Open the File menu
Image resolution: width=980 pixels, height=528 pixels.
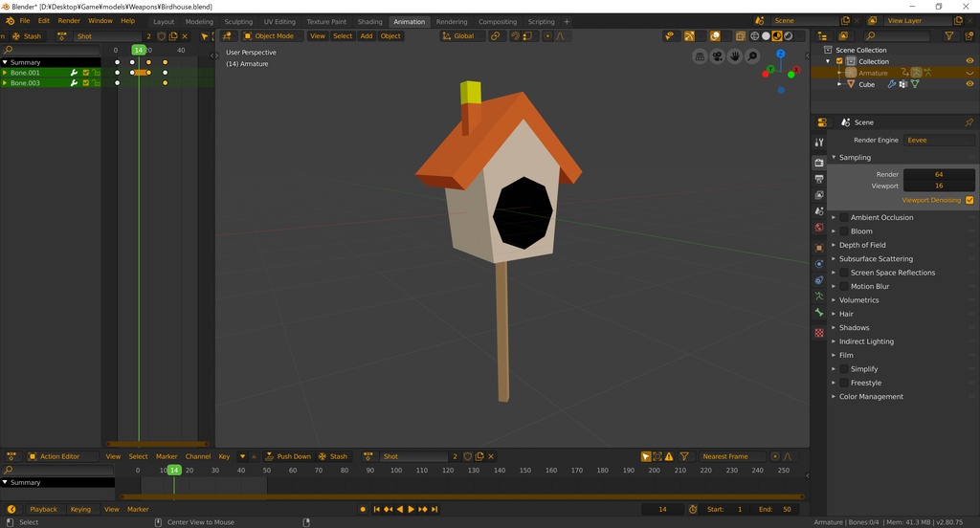[25, 21]
